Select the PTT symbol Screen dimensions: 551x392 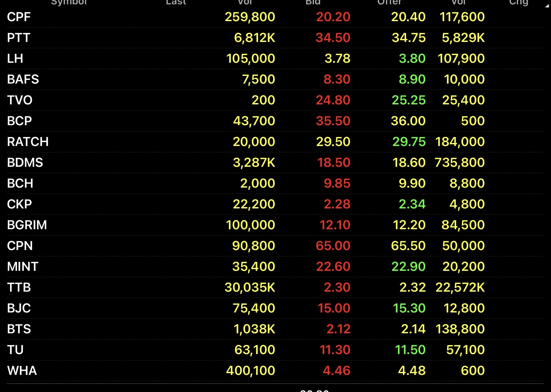[x=19, y=38]
